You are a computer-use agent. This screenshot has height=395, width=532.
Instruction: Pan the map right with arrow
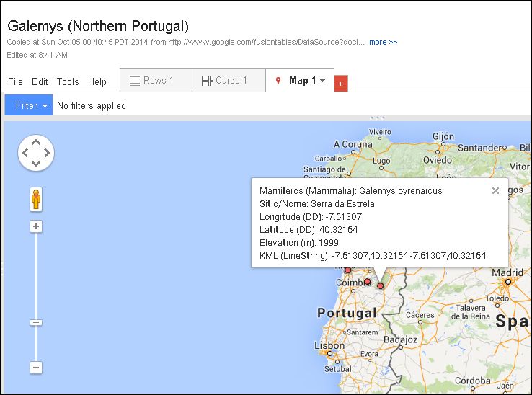click(x=47, y=153)
